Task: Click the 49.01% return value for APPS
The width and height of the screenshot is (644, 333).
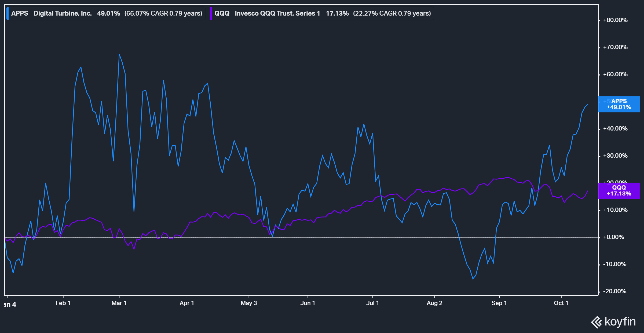Action: [109, 13]
